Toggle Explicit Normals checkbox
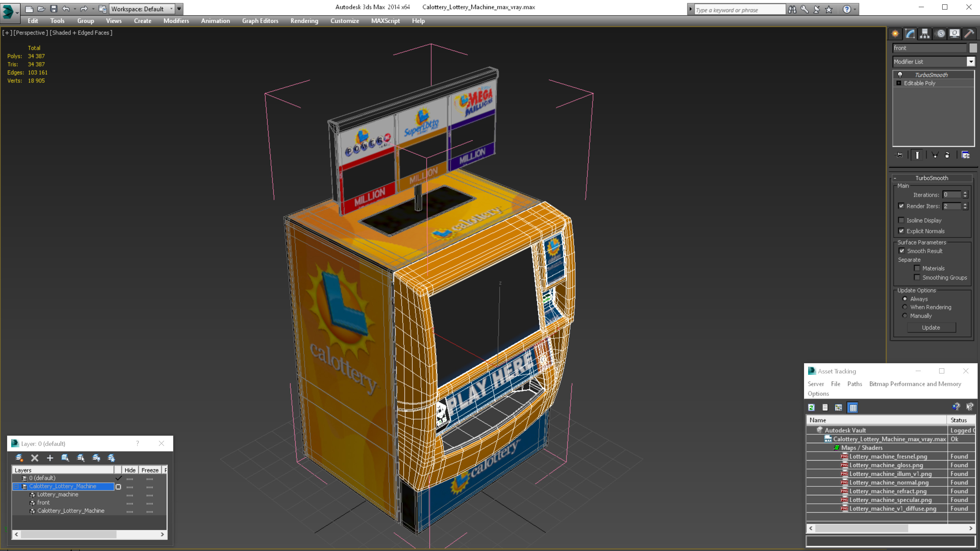 pos(901,231)
